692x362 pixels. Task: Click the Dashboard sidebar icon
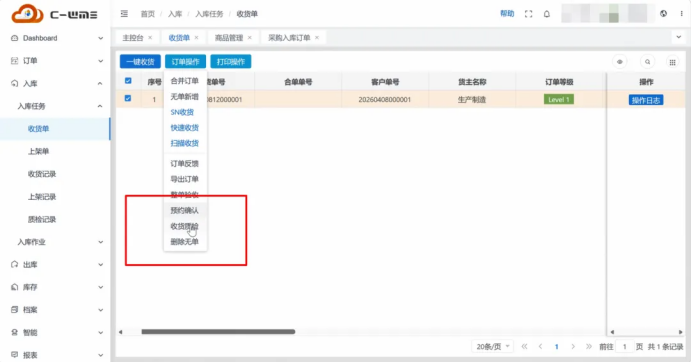[x=15, y=38]
